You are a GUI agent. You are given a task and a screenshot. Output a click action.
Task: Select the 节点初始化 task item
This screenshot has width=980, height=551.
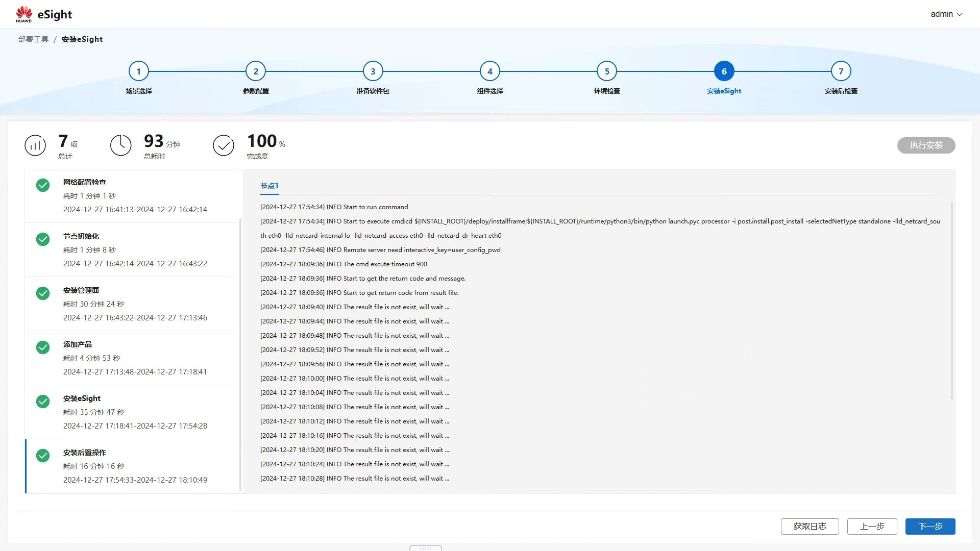point(133,250)
